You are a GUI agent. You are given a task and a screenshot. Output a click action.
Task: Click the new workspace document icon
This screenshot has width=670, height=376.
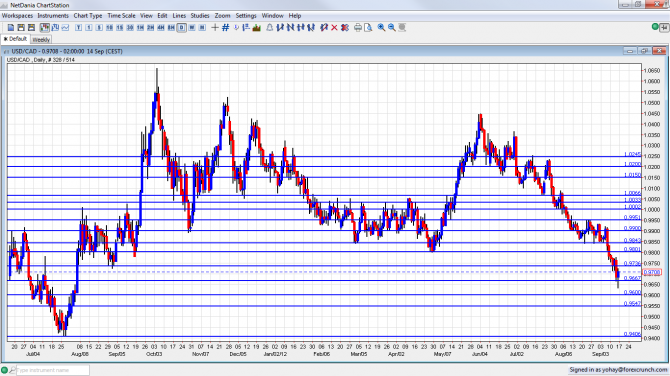coord(11,27)
